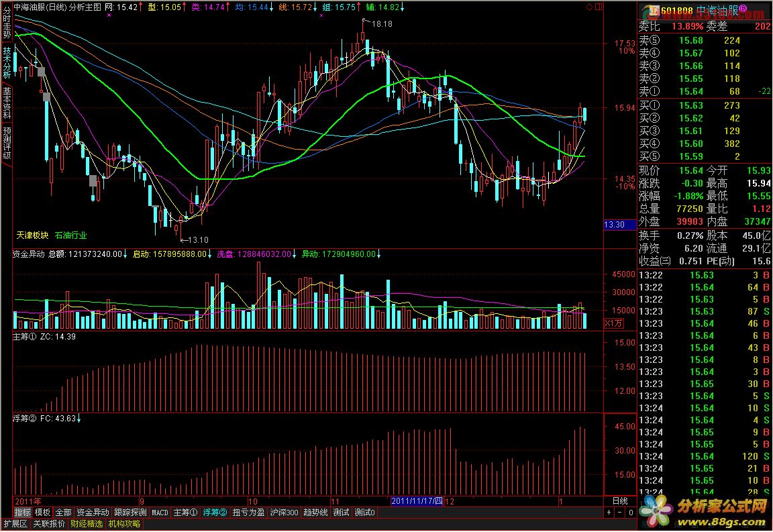
Task: Click the 18.18 high price label
Action: tap(382, 23)
